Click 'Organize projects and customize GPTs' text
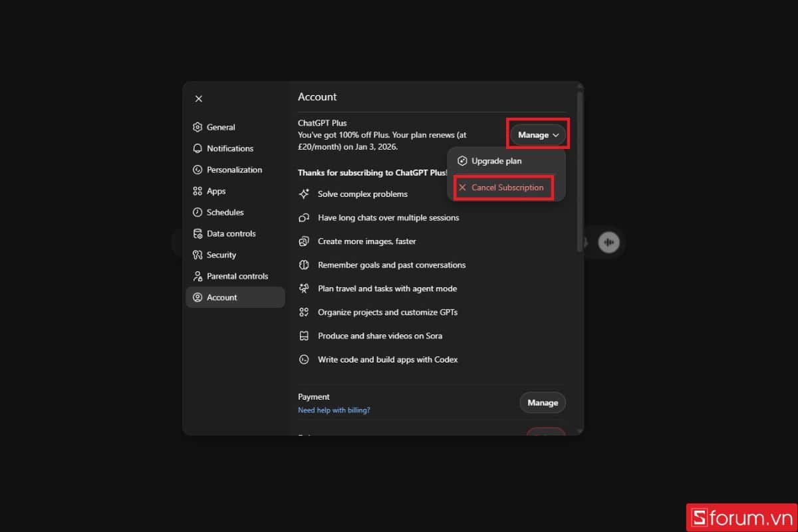The width and height of the screenshot is (798, 532). (x=388, y=312)
